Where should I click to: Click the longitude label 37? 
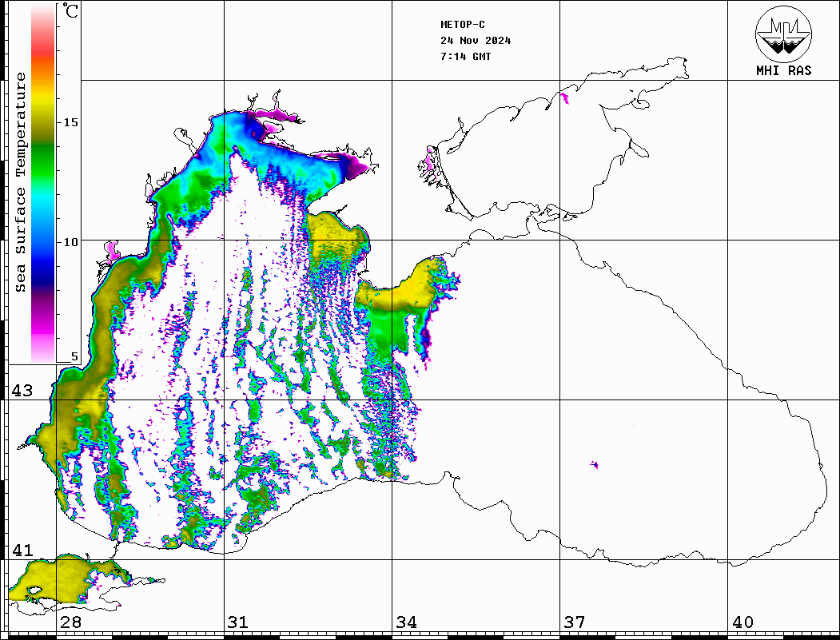575,622
